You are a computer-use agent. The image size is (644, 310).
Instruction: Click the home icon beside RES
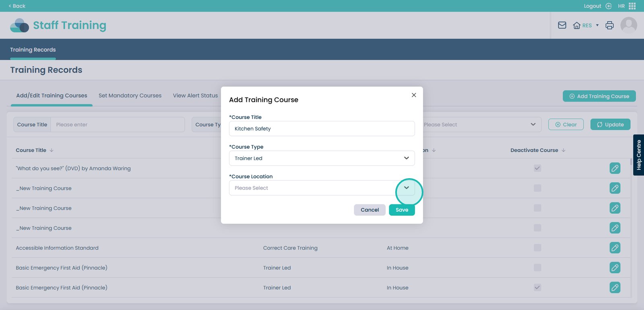tap(577, 25)
